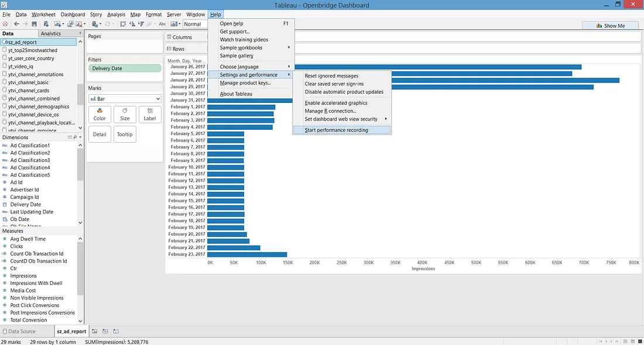Select the yt_video_iq data source

tap(20, 66)
